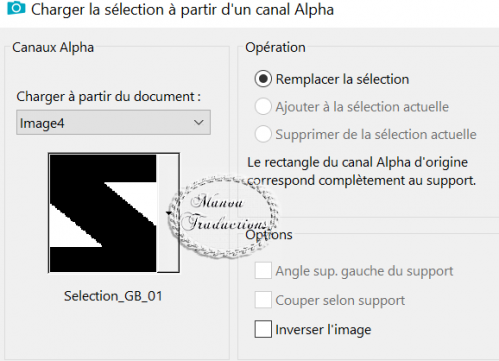Expand the small arrow beside the alpha preview

169,213
